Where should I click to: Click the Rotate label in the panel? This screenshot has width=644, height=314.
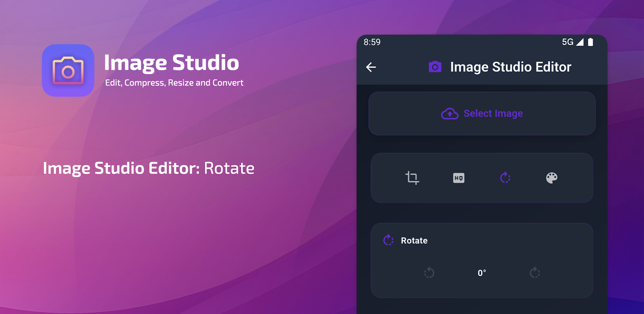coord(414,241)
